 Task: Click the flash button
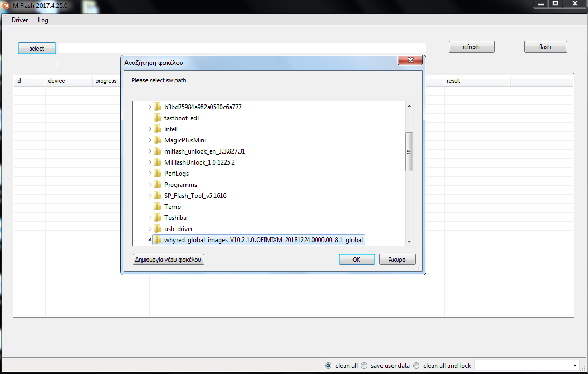(x=545, y=46)
